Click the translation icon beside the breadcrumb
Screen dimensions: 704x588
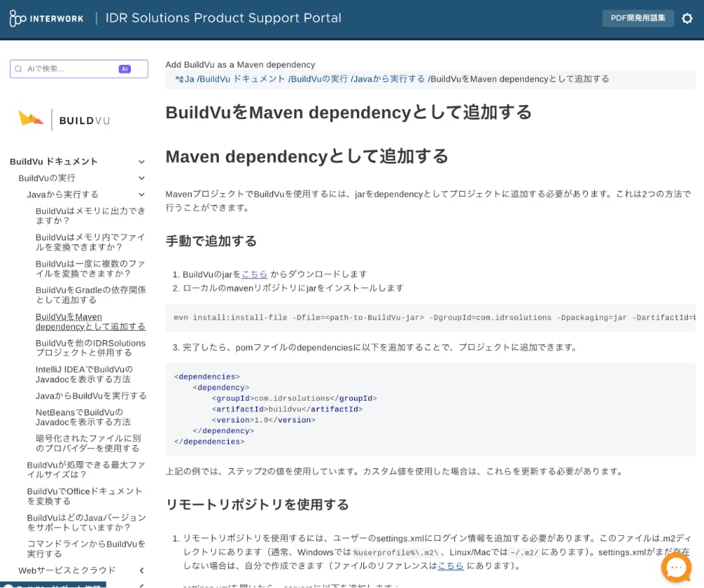180,79
